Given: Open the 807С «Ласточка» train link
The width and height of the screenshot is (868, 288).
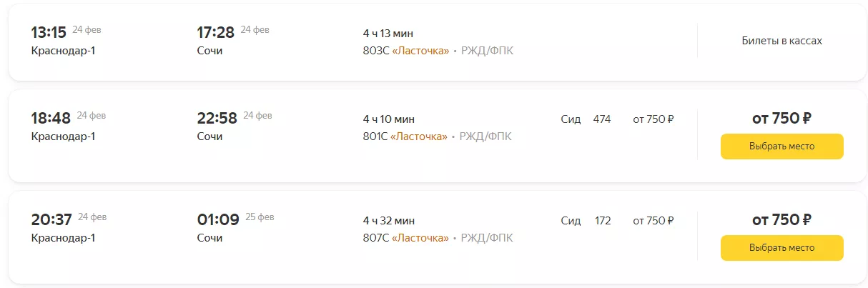Looking at the screenshot, I should click(x=405, y=238).
